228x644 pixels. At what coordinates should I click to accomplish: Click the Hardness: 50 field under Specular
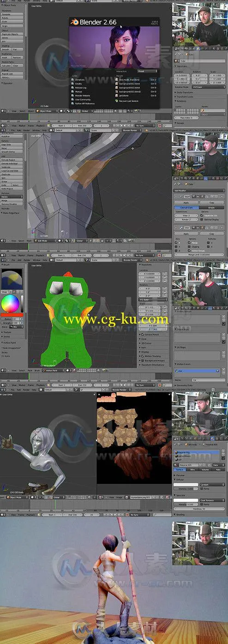[x=199, y=509]
